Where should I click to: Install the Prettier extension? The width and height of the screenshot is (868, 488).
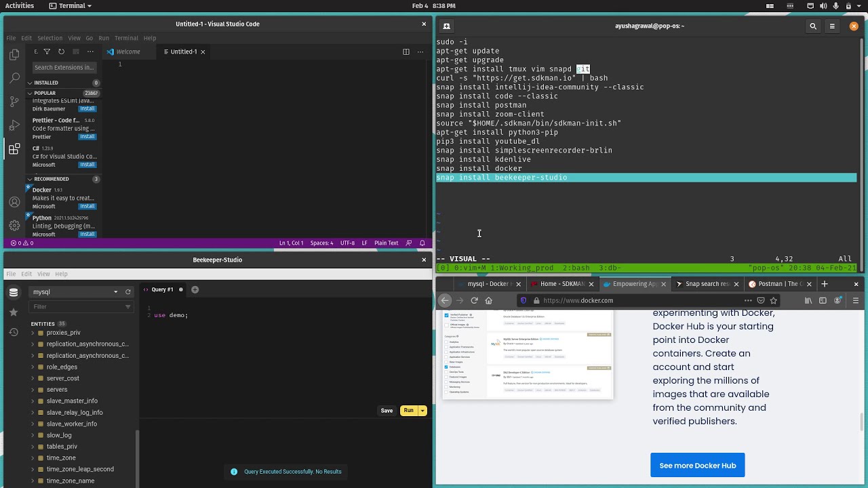[x=87, y=137]
